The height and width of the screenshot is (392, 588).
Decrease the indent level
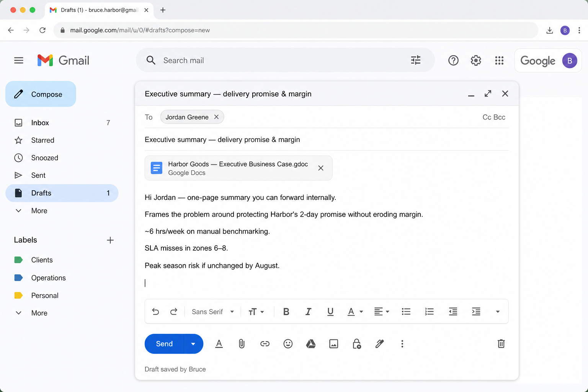(x=453, y=312)
